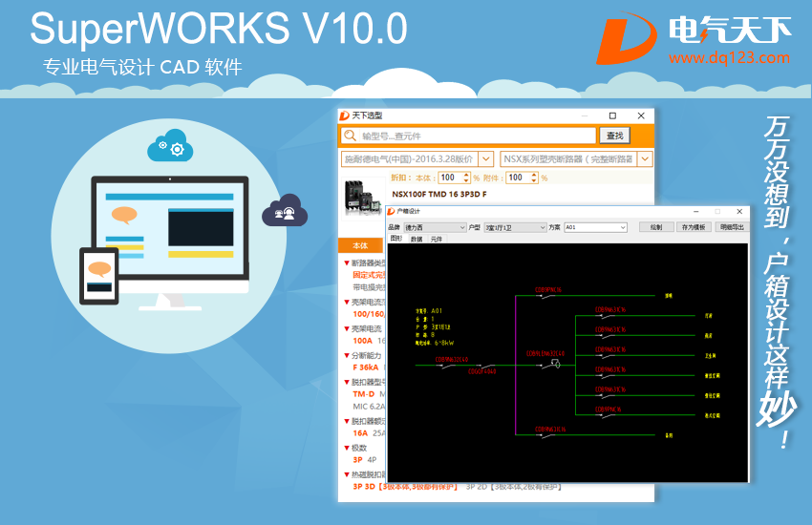The height and width of the screenshot is (525, 812).
Task: Click the magnifier icon in the 天下选型 search box
Action: pyautogui.click(x=350, y=136)
